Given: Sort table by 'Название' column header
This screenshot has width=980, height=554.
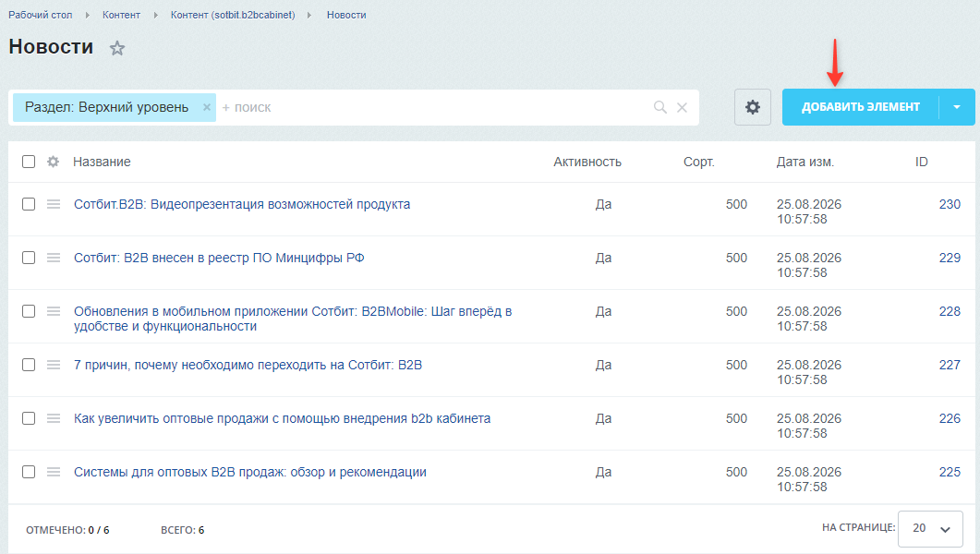Looking at the screenshot, I should (102, 162).
